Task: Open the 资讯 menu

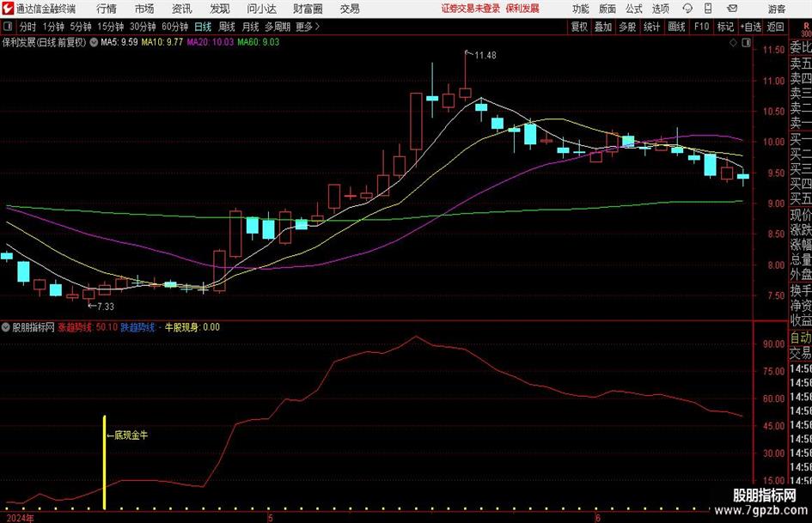Action: click(x=182, y=9)
